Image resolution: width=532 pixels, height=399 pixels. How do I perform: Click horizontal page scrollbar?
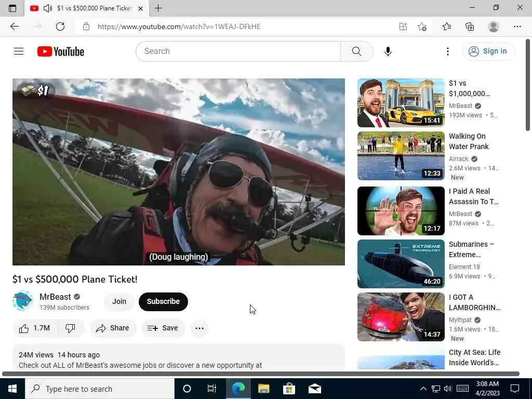261,374
